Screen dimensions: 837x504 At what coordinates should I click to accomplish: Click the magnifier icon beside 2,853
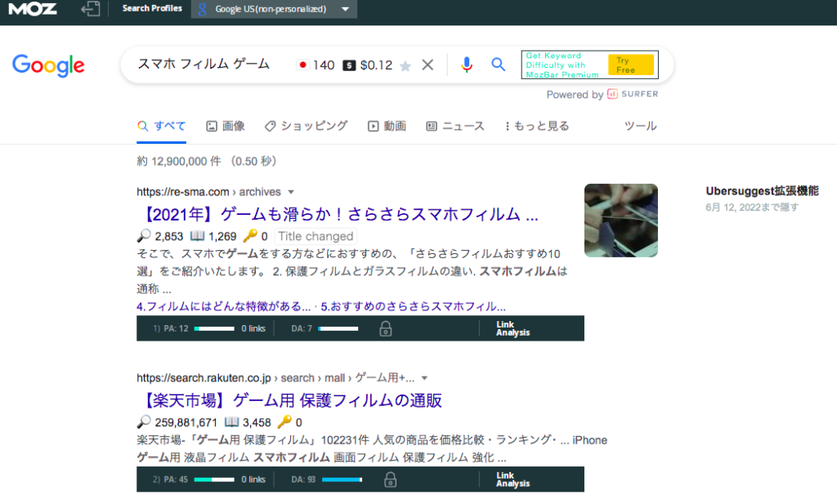pos(144,236)
